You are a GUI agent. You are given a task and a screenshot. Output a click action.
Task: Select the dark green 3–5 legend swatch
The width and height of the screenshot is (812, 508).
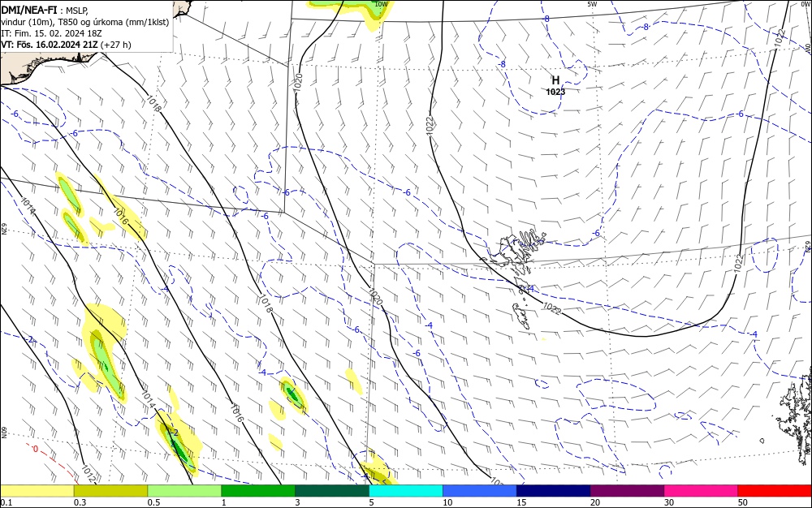[332, 491]
